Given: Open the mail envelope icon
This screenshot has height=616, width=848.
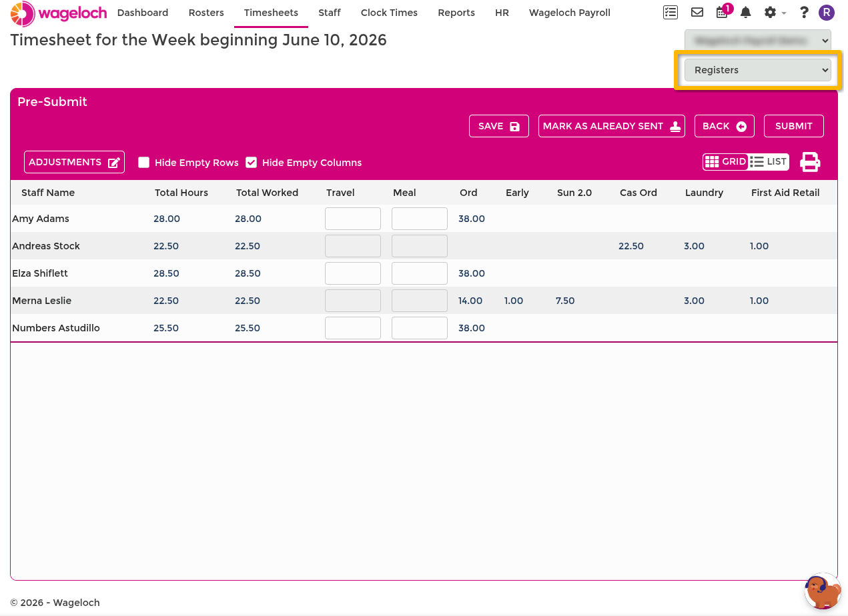Looking at the screenshot, I should pos(697,12).
